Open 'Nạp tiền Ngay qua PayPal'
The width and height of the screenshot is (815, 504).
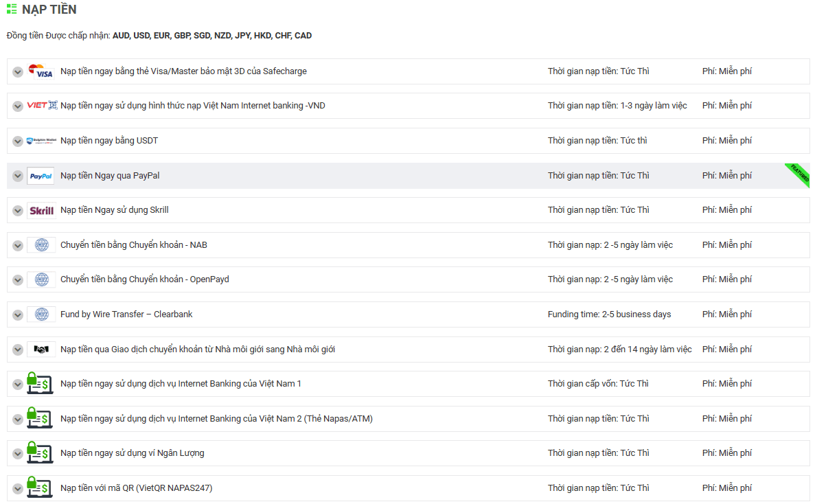click(110, 176)
